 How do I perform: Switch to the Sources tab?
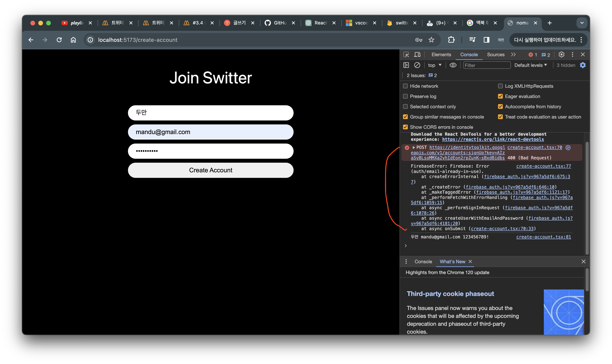[495, 54]
